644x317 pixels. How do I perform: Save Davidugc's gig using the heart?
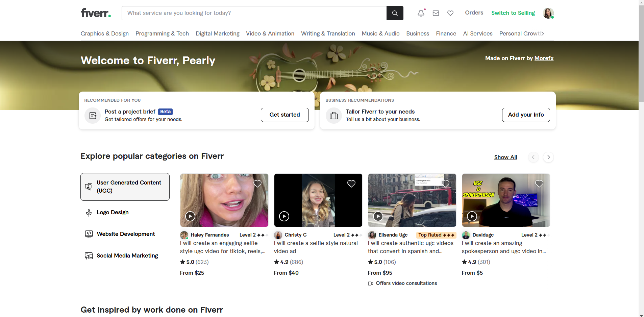click(539, 184)
